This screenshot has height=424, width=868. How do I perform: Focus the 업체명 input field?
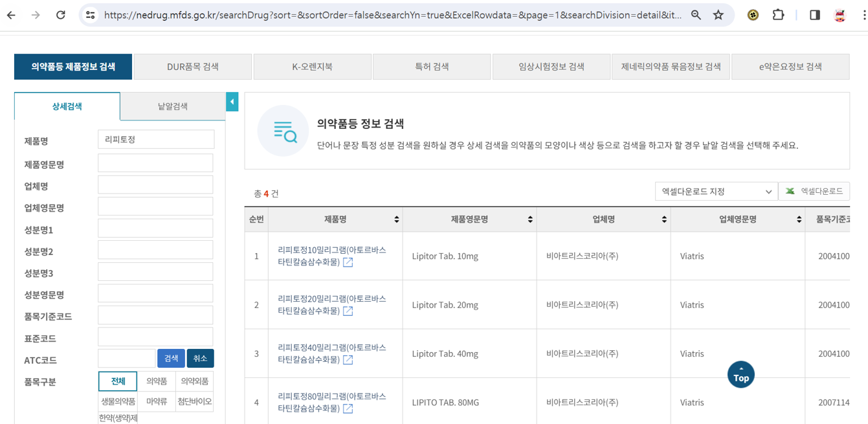pyautogui.click(x=156, y=184)
